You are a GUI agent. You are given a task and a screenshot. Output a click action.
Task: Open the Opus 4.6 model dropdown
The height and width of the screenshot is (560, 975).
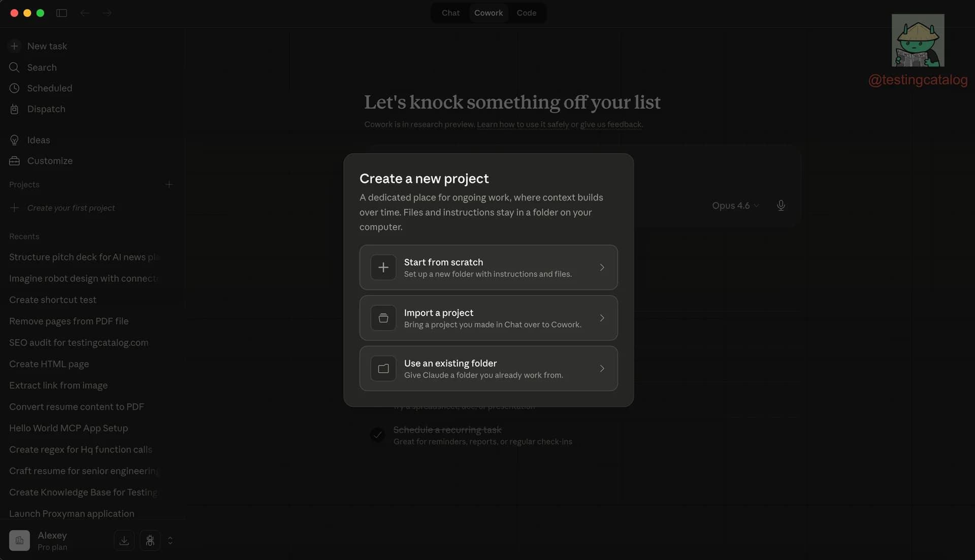pyautogui.click(x=735, y=206)
